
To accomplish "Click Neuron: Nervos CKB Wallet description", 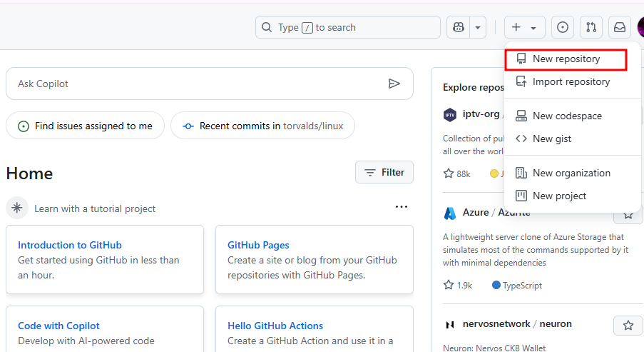I will 494,348.
